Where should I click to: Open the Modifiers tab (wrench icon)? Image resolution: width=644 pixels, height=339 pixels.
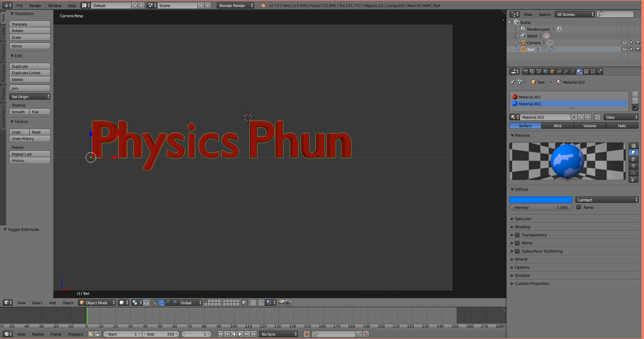(x=566, y=72)
